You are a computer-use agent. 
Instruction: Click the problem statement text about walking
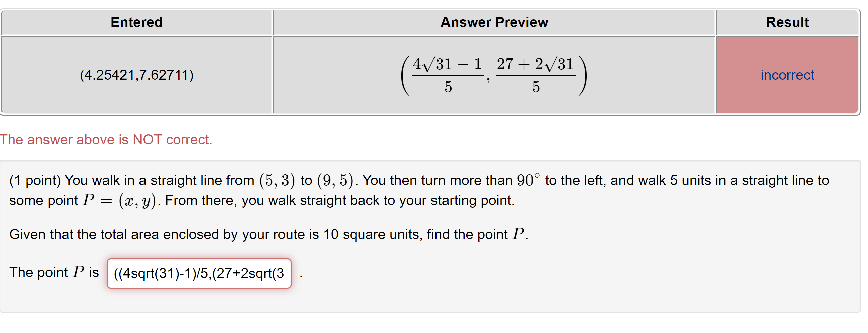click(x=404, y=180)
